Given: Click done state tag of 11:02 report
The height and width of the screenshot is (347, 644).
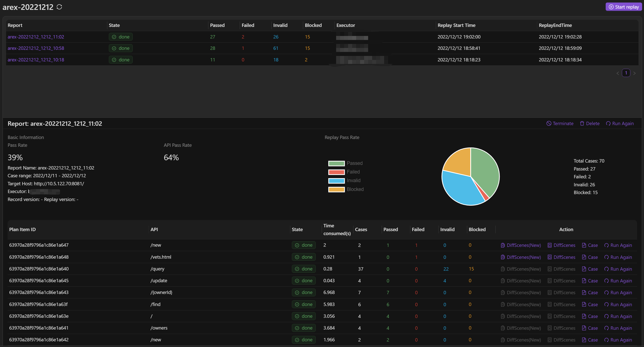Looking at the screenshot, I should [120, 37].
